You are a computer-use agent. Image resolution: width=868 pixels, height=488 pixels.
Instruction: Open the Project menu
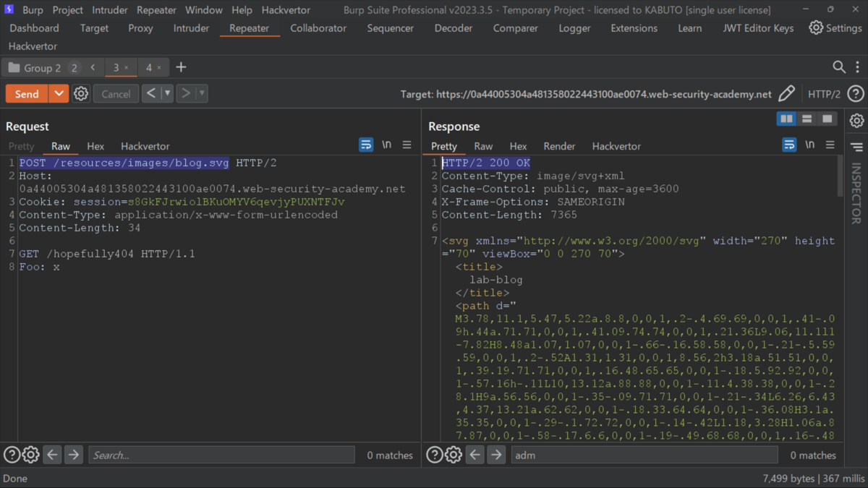pos(68,10)
